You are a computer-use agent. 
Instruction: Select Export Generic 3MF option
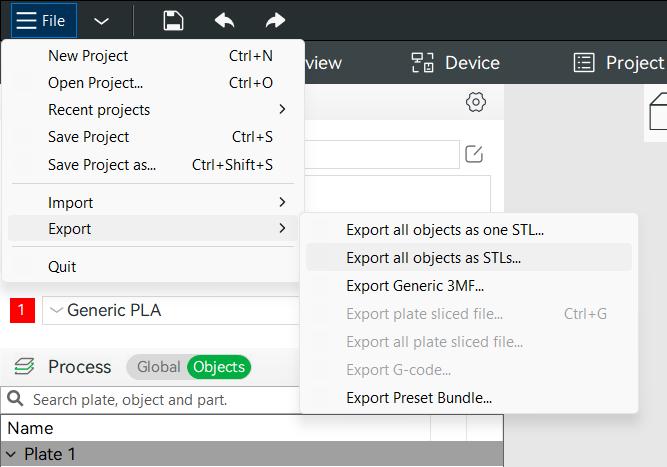click(x=415, y=285)
